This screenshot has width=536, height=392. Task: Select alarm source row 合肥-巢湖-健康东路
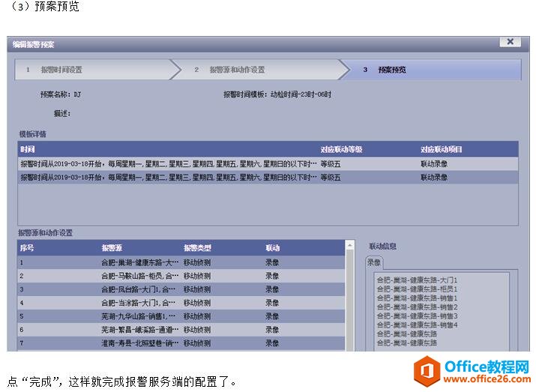(x=140, y=263)
